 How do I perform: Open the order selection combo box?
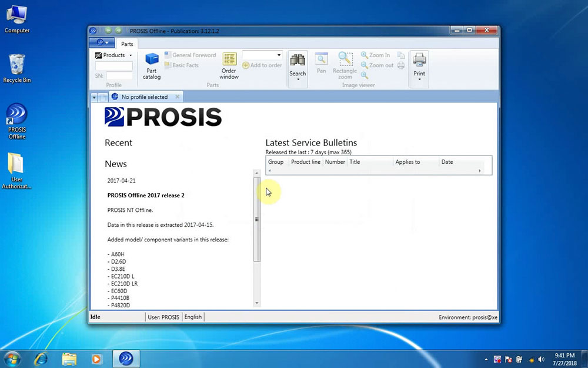262,55
